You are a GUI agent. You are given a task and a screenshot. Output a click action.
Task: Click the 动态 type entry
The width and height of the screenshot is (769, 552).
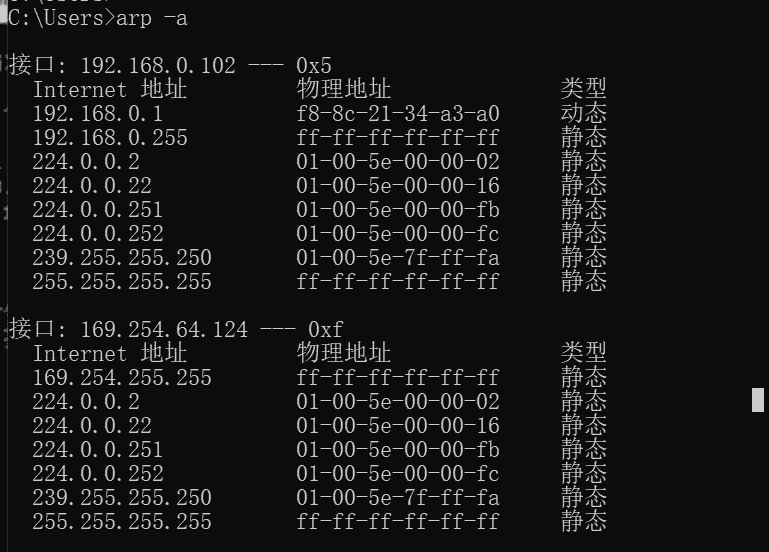pos(583,113)
